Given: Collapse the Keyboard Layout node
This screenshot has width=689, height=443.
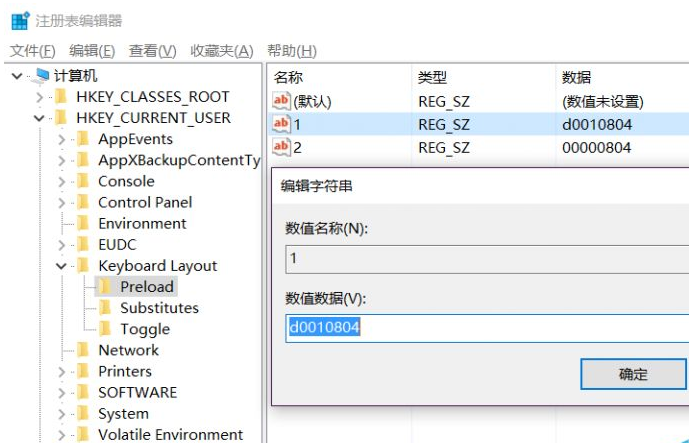Looking at the screenshot, I should pos(61,266).
